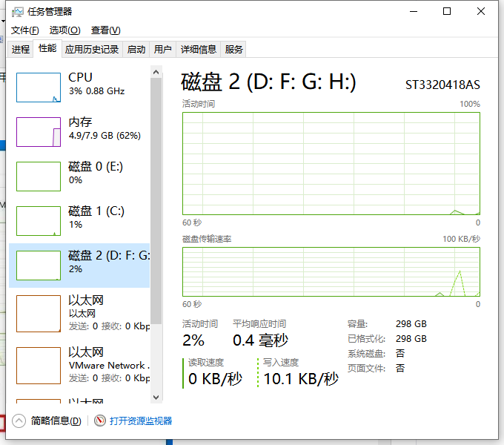Viewport: 504px width, 445px height.
Task: Open the 查看(V) menu
Action: [105, 30]
